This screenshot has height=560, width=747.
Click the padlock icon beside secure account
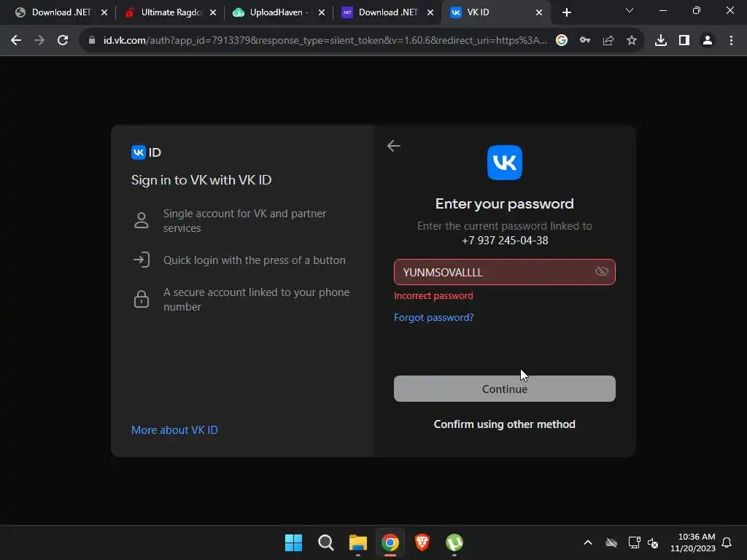142,299
